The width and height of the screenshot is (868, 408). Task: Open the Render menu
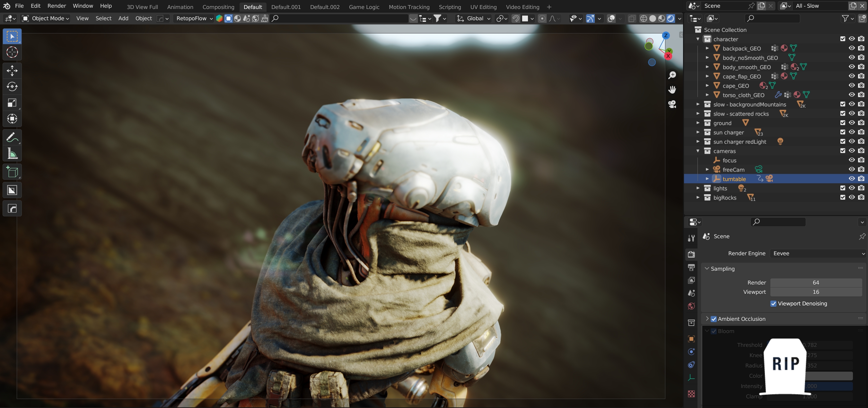(x=57, y=6)
